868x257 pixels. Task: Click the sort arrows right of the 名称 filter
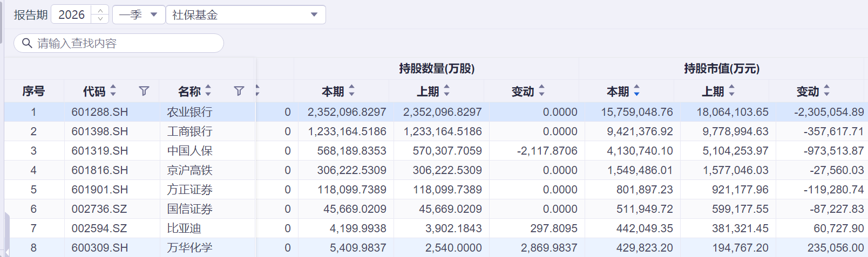point(257,91)
